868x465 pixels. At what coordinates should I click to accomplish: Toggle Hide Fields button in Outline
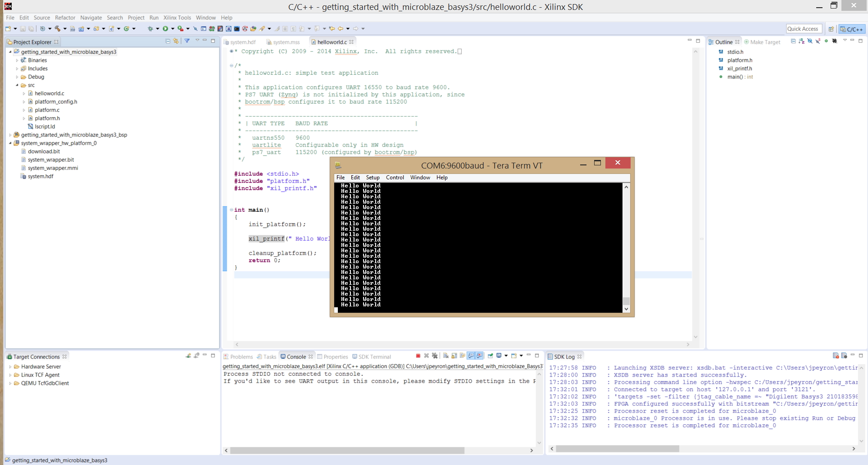(809, 41)
